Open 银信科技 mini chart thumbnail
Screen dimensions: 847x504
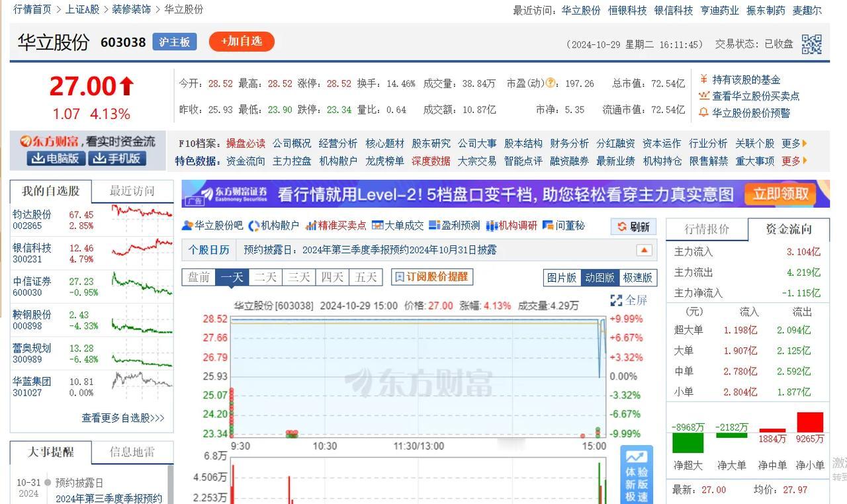142,247
